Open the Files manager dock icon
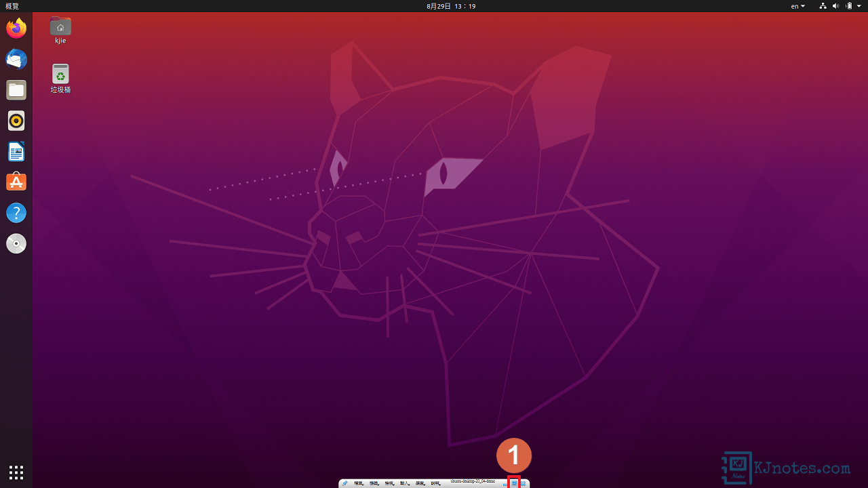The image size is (868, 488). [x=16, y=90]
